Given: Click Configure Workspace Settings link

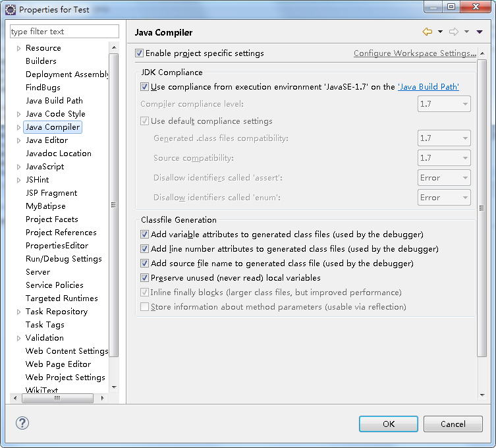Looking at the screenshot, I should (415, 53).
